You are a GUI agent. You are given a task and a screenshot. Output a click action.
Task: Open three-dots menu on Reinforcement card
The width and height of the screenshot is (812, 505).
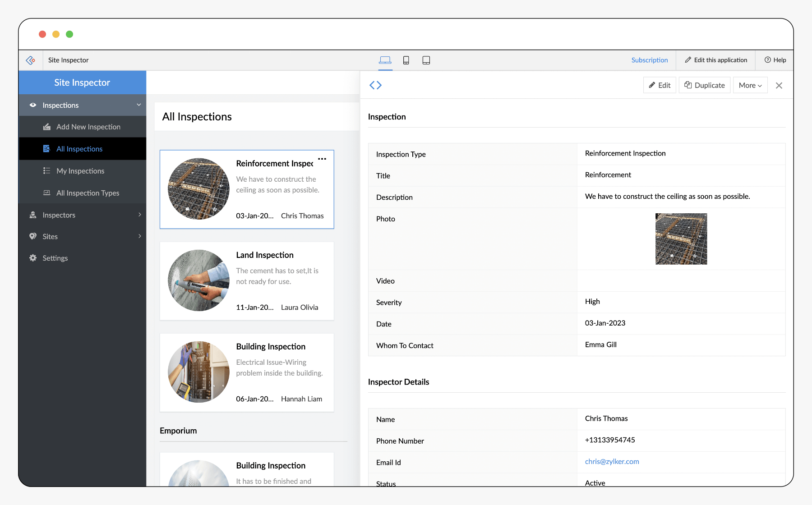coord(322,159)
